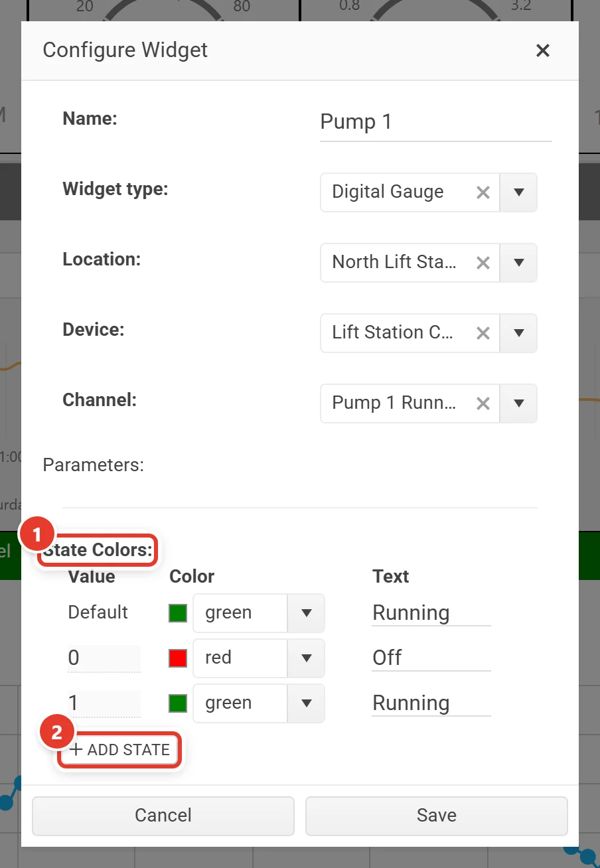Clear the Device selection
Viewport: 600px width, 868px height.
point(483,333)
